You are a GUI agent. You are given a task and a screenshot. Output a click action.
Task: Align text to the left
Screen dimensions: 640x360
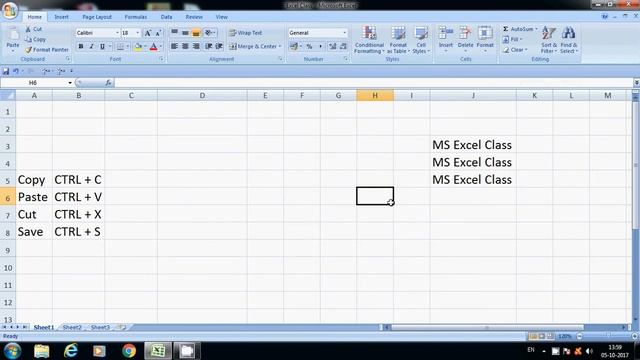pos(174,46)
